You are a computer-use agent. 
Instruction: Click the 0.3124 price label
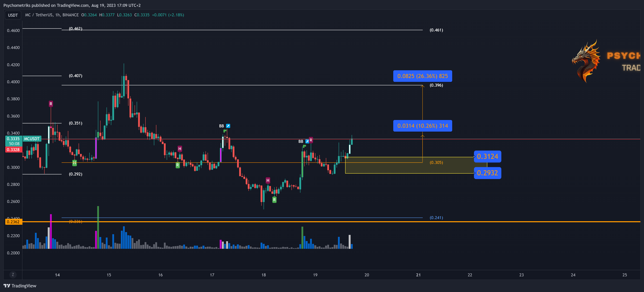pos(487,156)
